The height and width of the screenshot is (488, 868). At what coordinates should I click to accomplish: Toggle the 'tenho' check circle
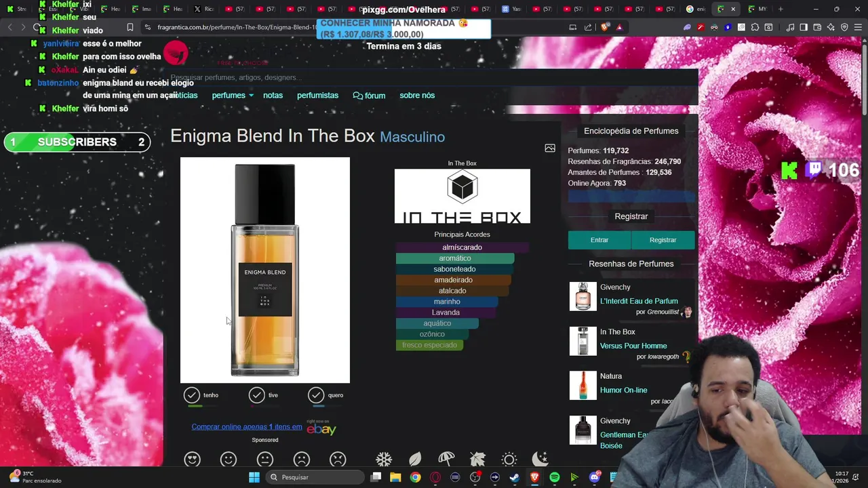[192, 395]
